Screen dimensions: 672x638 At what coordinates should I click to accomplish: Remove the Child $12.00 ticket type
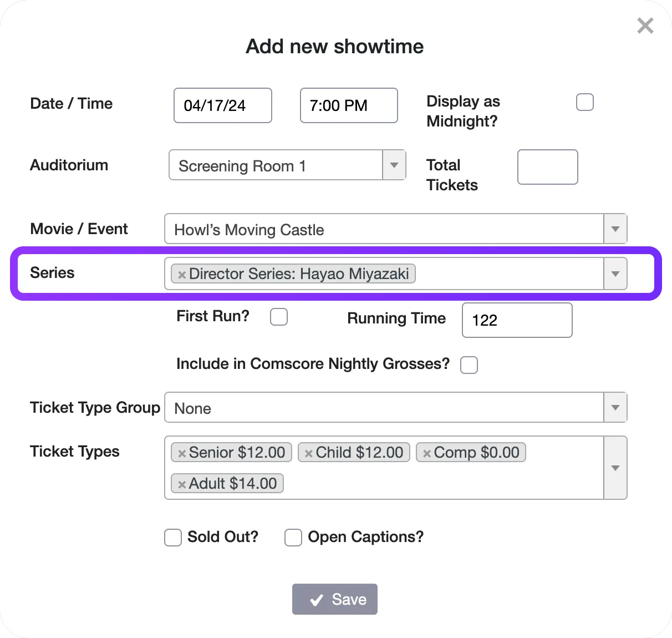(x=308, y=453)
